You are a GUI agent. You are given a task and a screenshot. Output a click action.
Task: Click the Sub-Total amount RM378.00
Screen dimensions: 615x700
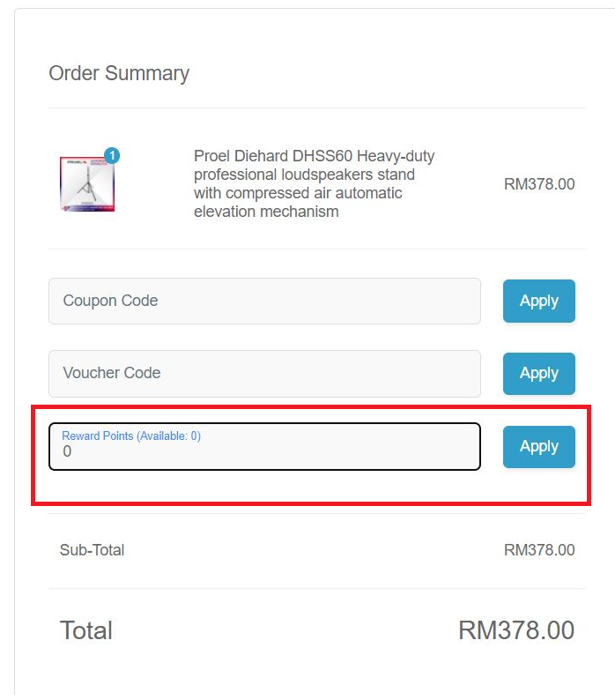(539, 550)
